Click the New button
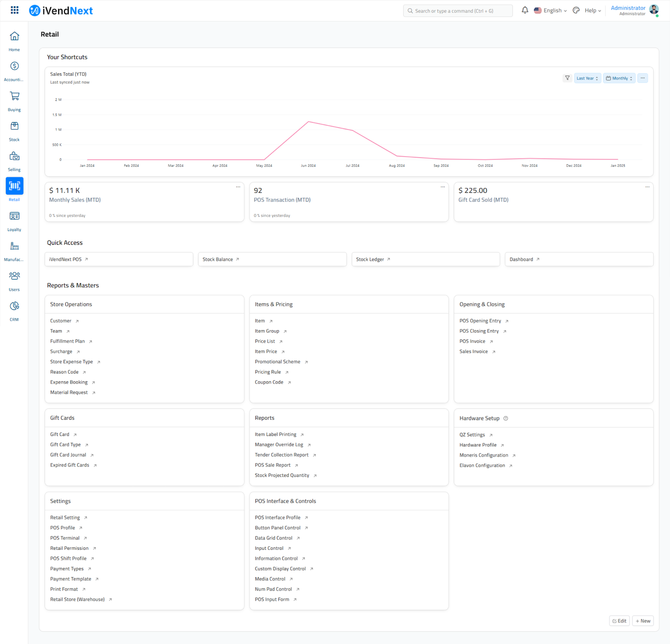Image resolution: width=670 pixels, height=644 pixels. click(643, 621)
